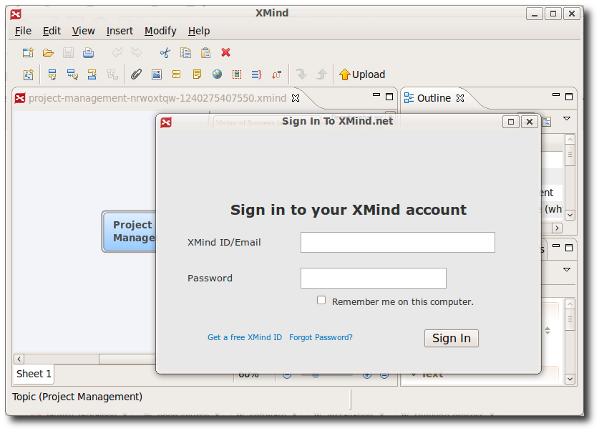The height and width of the screenshot is (432, 600).
Task: Select the Project Management central topic
Action: pos(130,231)
